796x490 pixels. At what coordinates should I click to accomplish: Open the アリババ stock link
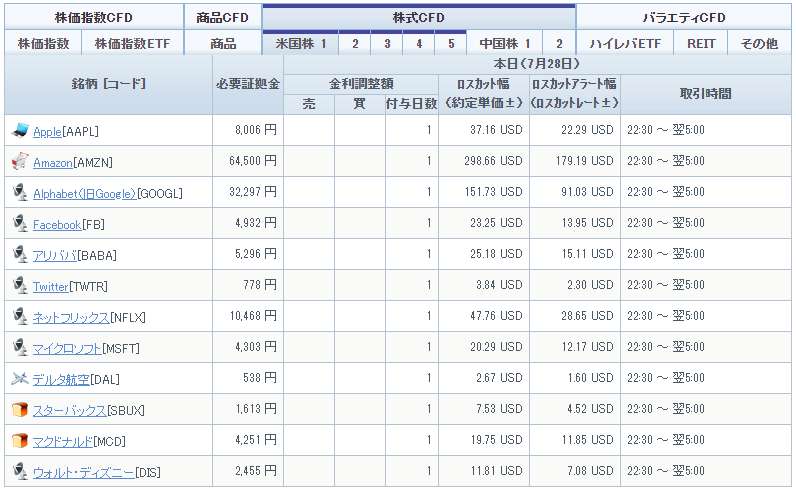pyautogui.click(x=54, y=255)
